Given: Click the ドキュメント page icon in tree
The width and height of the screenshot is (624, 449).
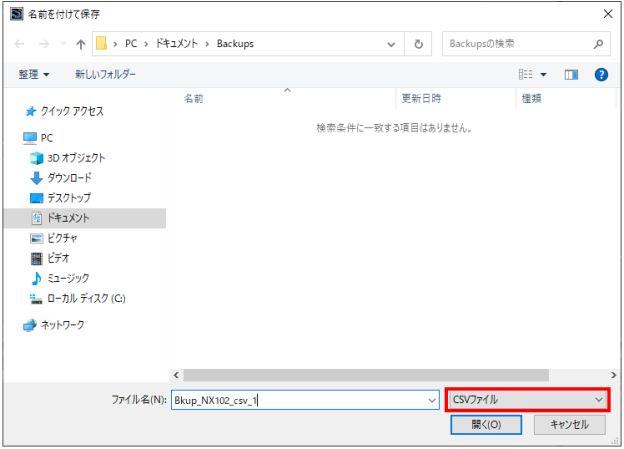Looking at the screenshot, I should click(x=37, y=218).
